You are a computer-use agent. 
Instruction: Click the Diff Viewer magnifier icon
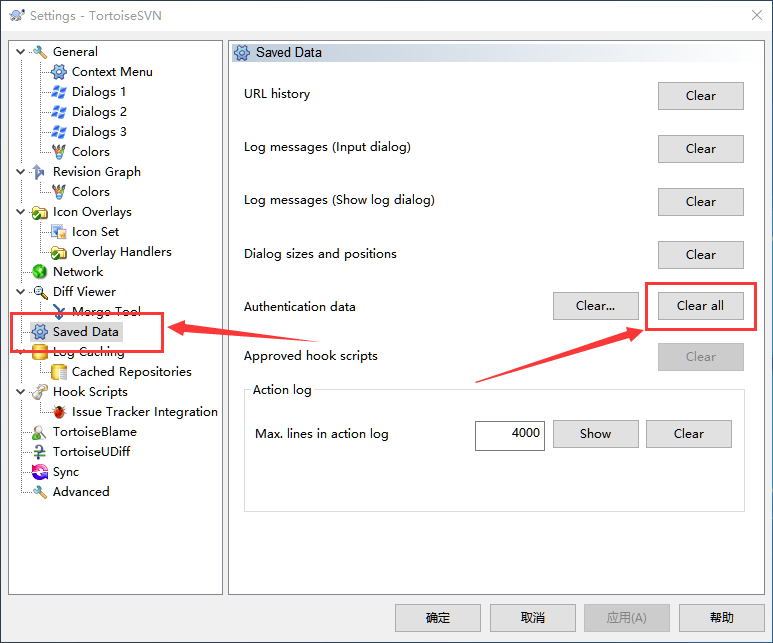pyautogui.click(x=39, y=292)
